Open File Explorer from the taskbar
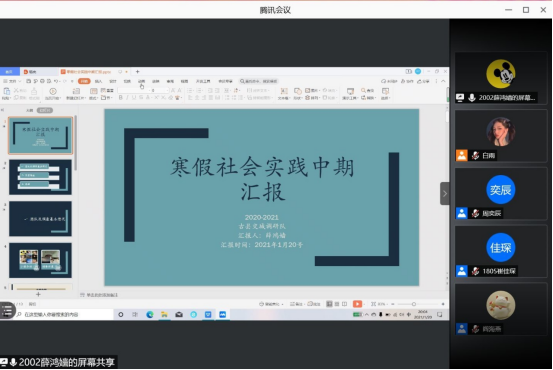Viewport: 553px width, 370px height. [164, 314]
